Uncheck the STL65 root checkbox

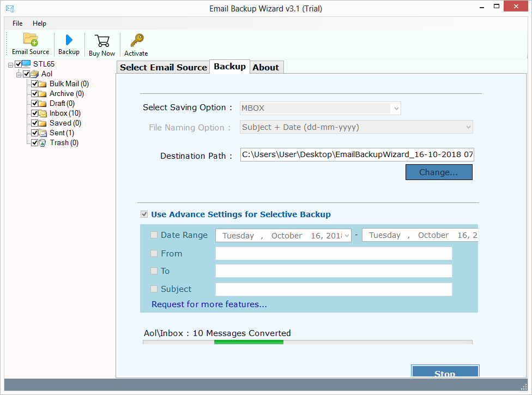pos(19,64)
